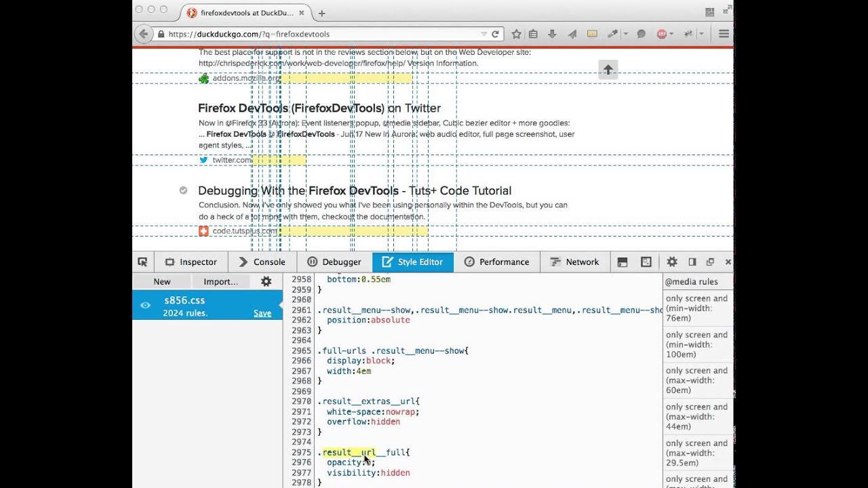Image resolution: width=868 pixels, height=488 pixels.
Task: Open the Performance tab
Action: [x=496, y=262]
